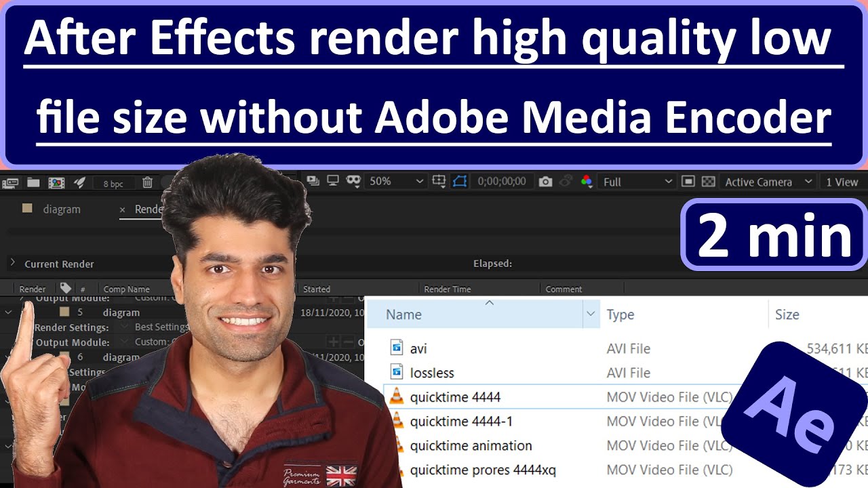Create a new composition from toolbar
Image resolution: width=868 pixels, height=488 pixels.
[x=56, y=182]
